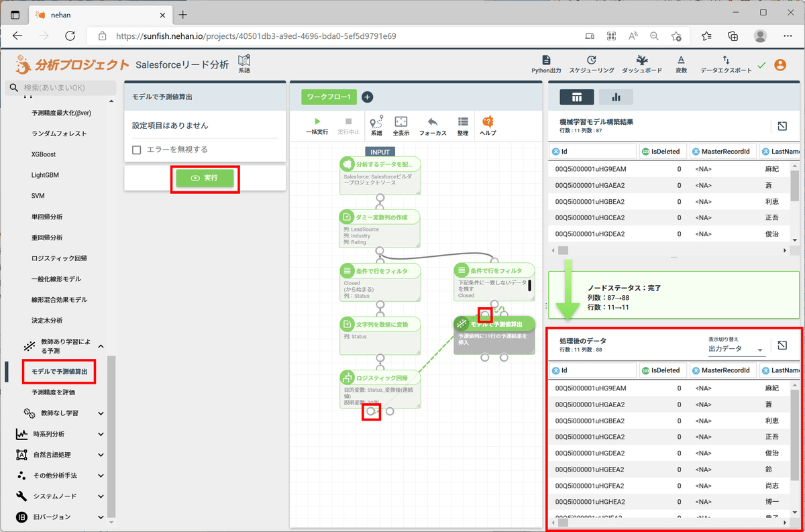Select 決定木分析 in the node list

coord(47,321)
